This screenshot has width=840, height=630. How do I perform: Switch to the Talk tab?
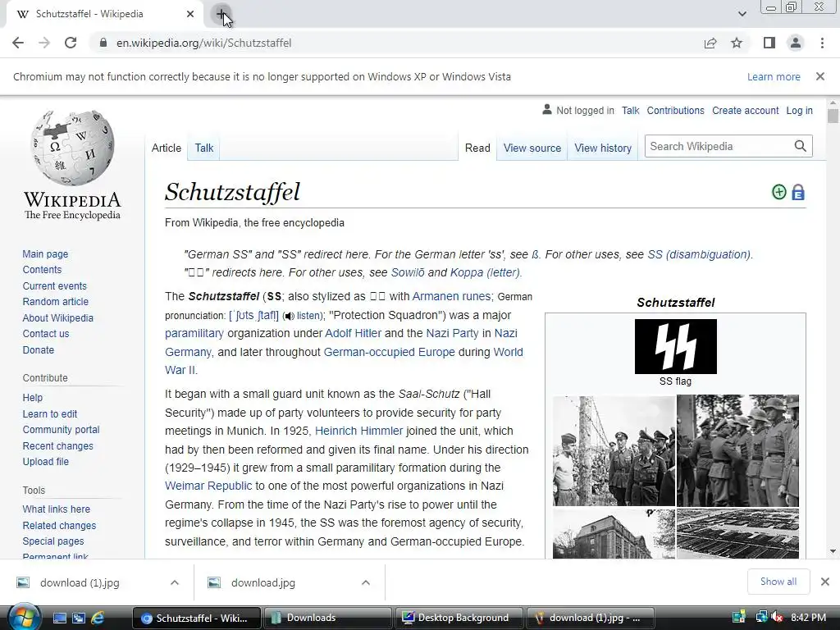(204, 148)
